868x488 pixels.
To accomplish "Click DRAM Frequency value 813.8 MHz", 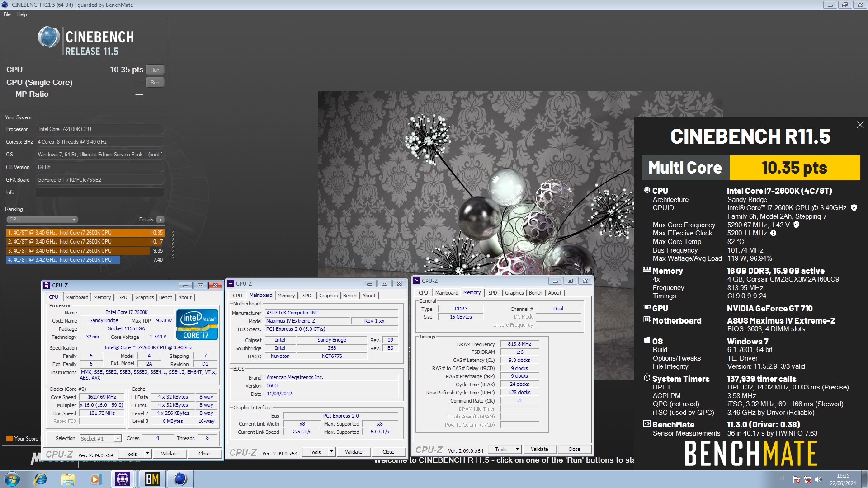I will [x=519, y=344].
